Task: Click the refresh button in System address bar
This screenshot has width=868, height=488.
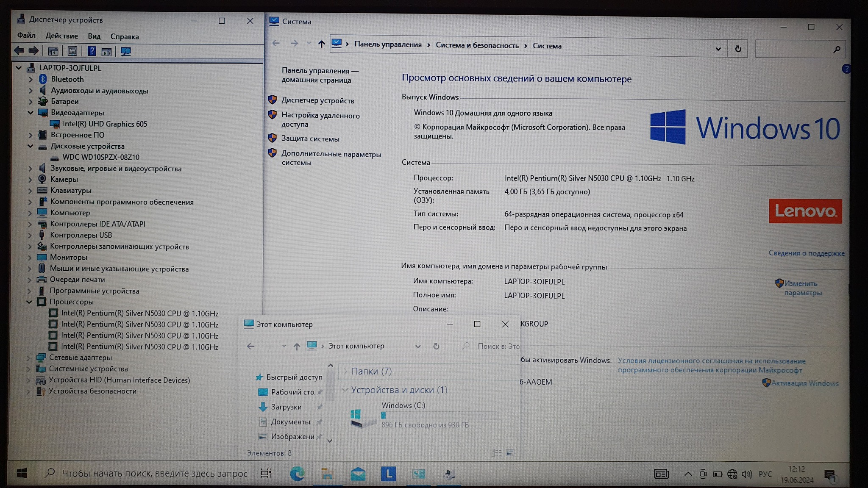Action: [738, 49]
